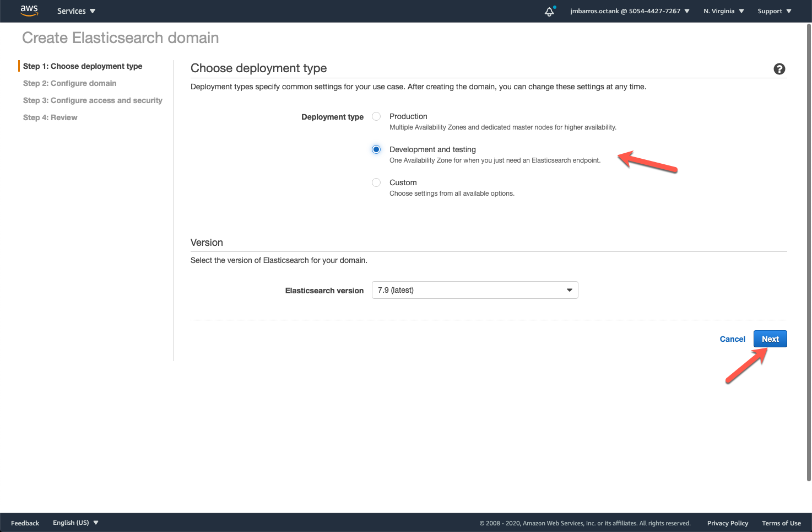Open the Privacy Policy link
The height and width of the screenshot is (532, 812).
click(x=728, y=523)
